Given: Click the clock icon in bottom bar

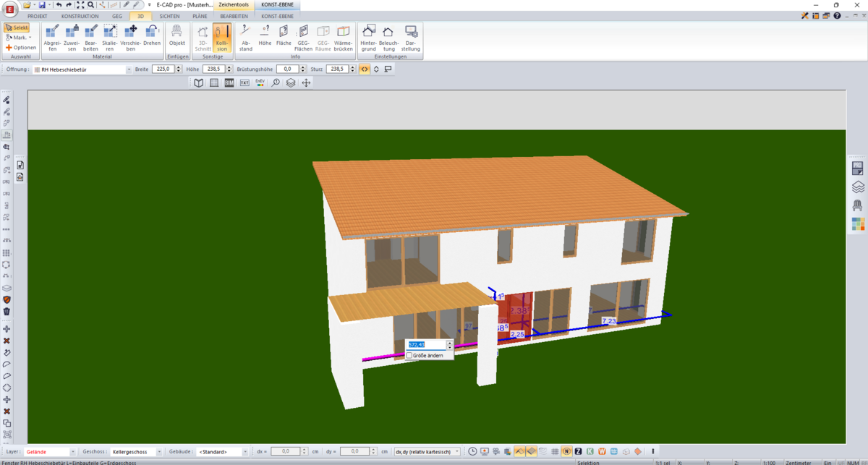Looking at the screenshot, I should point(472,452).
